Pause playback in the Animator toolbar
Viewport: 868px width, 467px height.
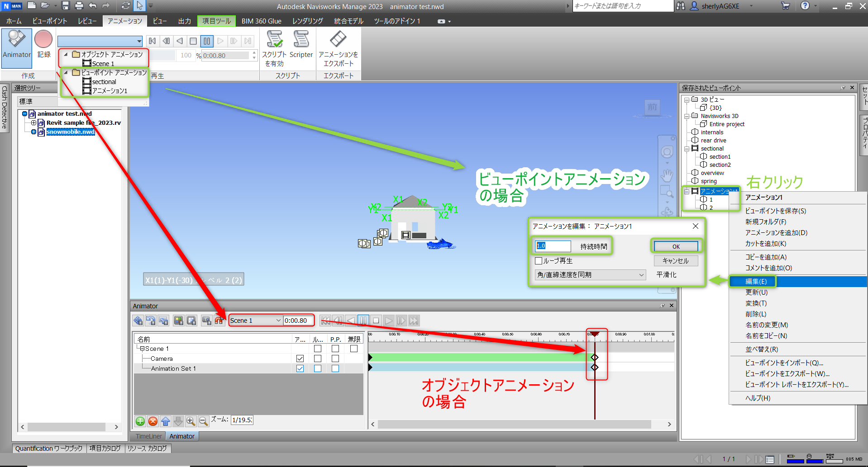click(x=363, y=321)
